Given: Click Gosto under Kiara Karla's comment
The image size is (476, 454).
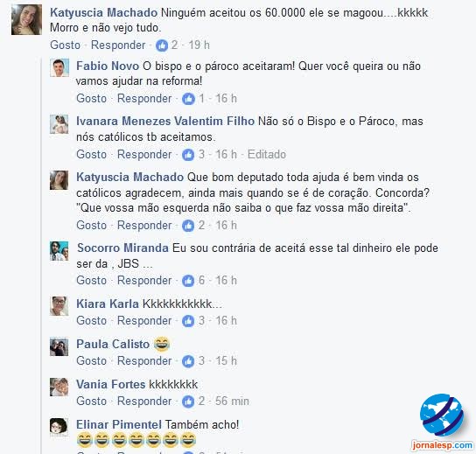Looking at the screenshot, I should click(91, 321).
